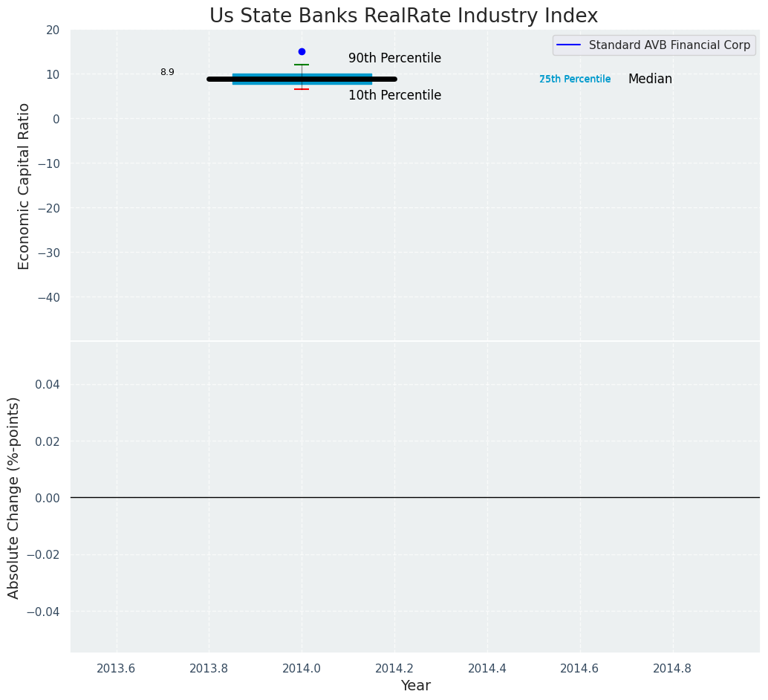The width and height of the screenshot is (768, 700).
Task: Select the blue line marker in legend
Action: pyautogui.click(x=569, y=45)
